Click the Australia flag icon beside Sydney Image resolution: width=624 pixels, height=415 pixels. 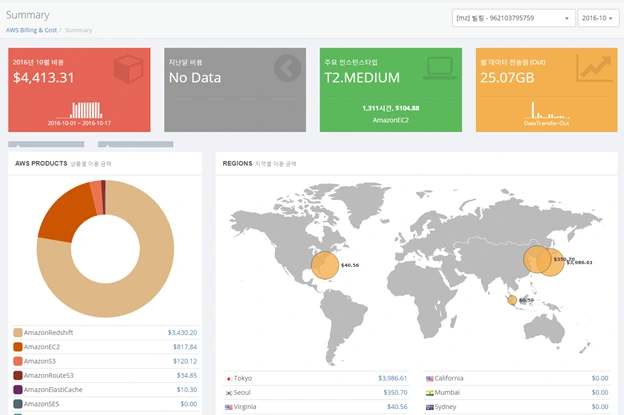[429, 407]
